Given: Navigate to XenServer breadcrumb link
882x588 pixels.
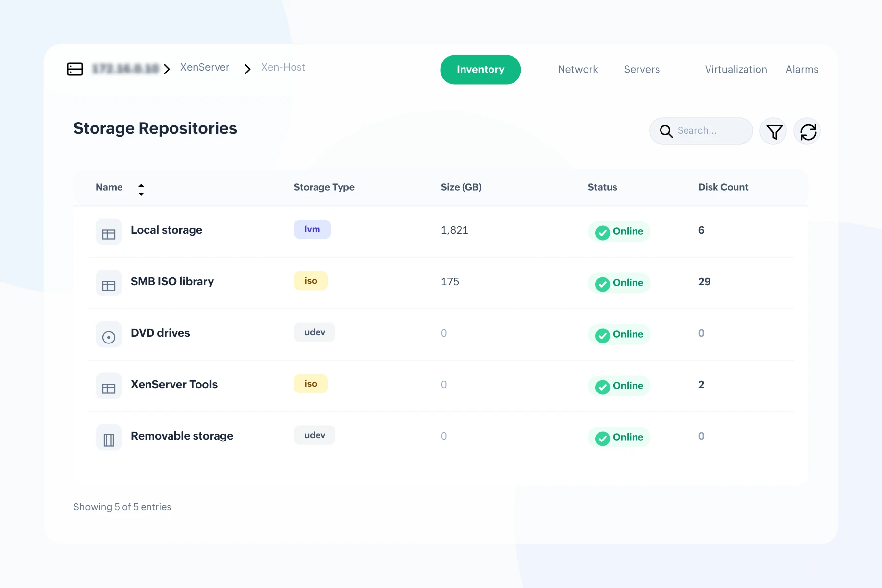Looking at the screenshot, I should point(205,67).
